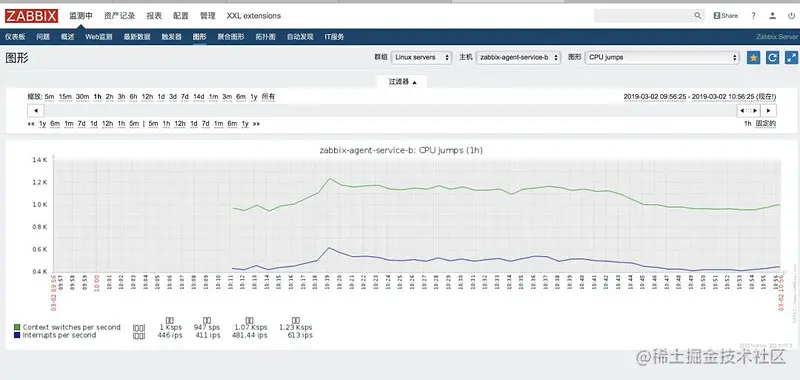Viewport: 800px width, 380px height.
Task: Open the XXL extensions menu
Action: tap(254, 16)
